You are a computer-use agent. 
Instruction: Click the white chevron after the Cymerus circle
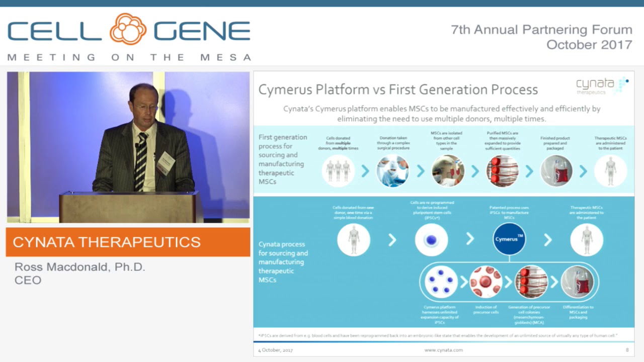[x=547, y=239]
